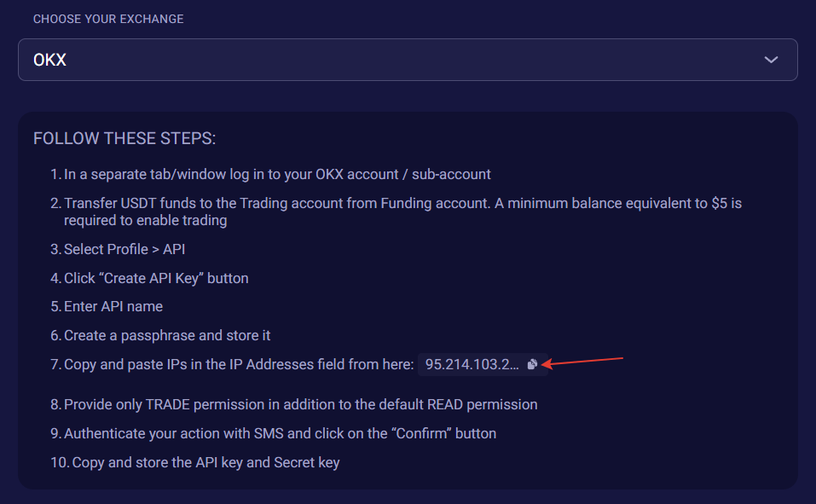Click the "FOLLOW THESE STEPS:" heading
Screen dimensions: 816x504
pyautogui.click(x=124, y=138)
